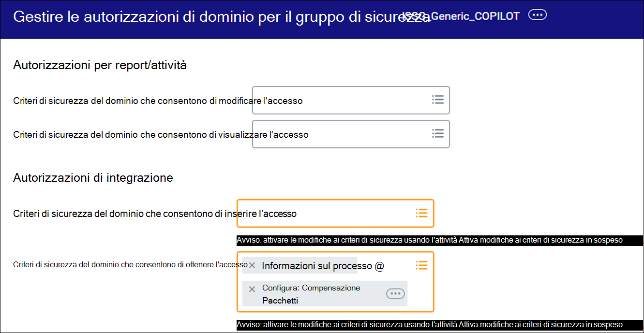Open prompt list icon for get access field
Image resolution: width=644 pixels, height=333 pixels.
click(422, 265)
